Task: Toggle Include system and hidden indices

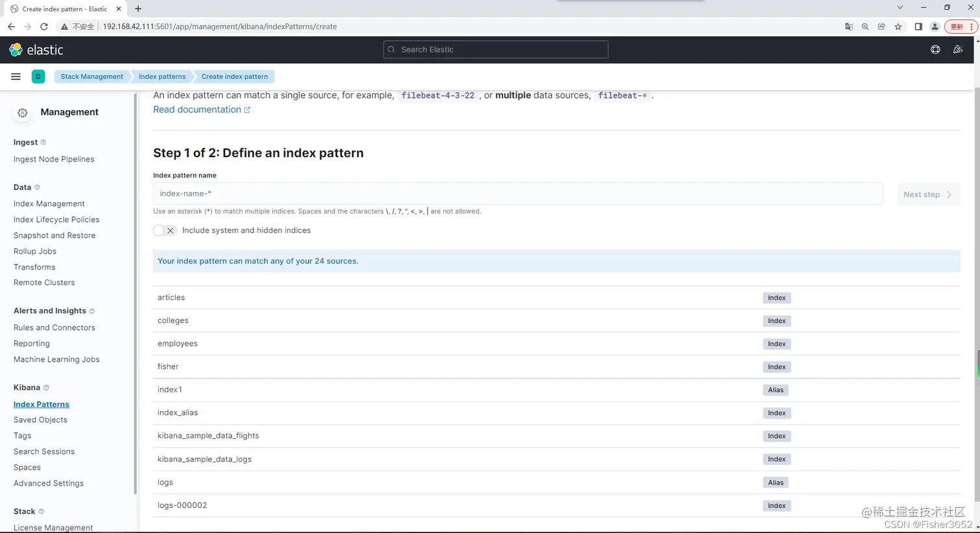Action: pyautogui.click(x=165, y=230)
